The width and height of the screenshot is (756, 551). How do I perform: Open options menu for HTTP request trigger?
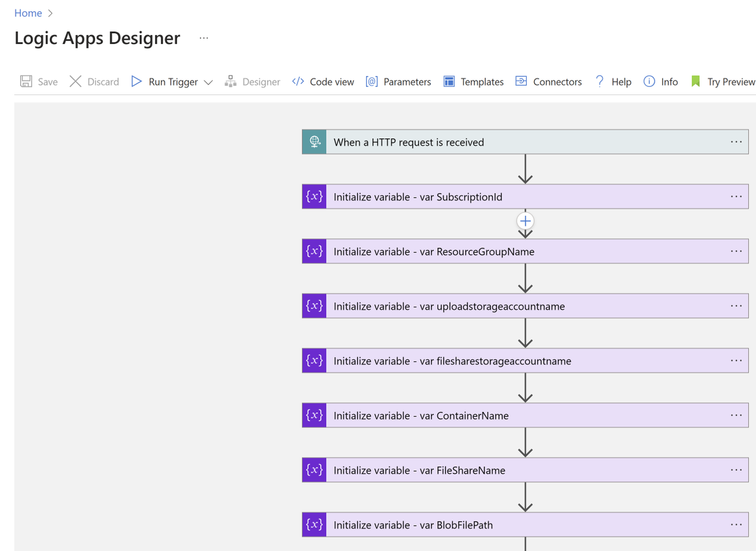[736, 142]
